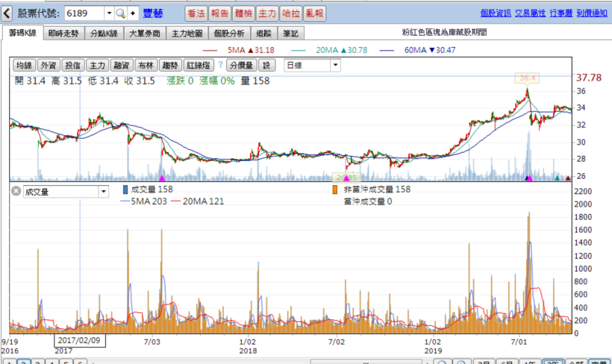Click the 60MA 30.47 legend value

[430, 50]
